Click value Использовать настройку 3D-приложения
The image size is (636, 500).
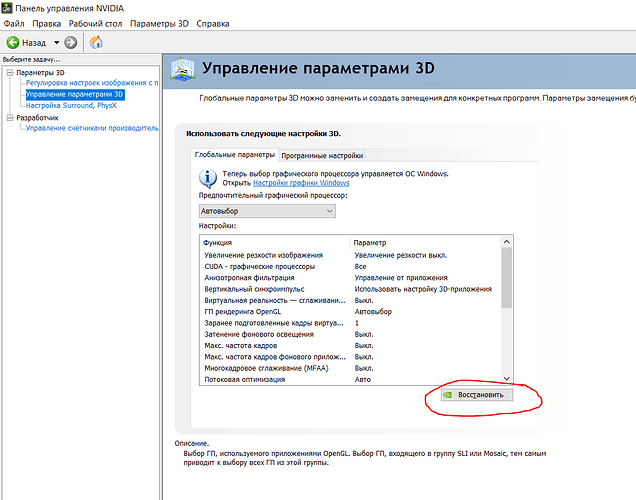click(423, 289)
